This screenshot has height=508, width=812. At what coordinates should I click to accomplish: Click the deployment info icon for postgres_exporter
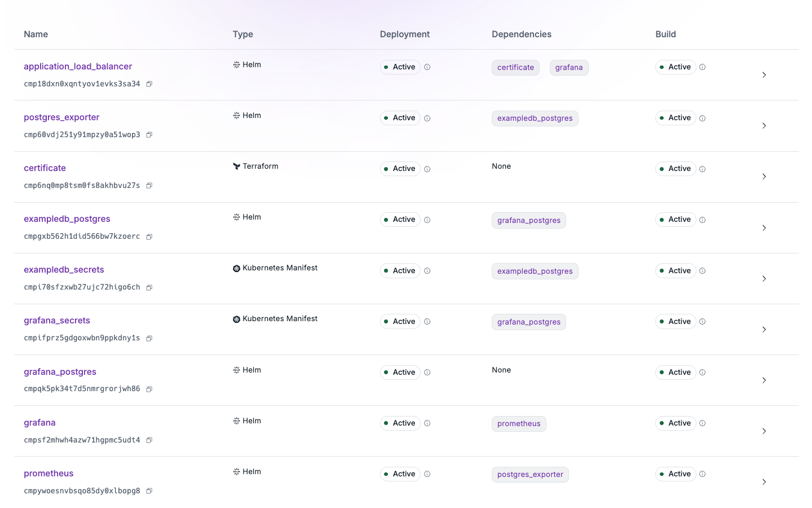coord(427,118)
